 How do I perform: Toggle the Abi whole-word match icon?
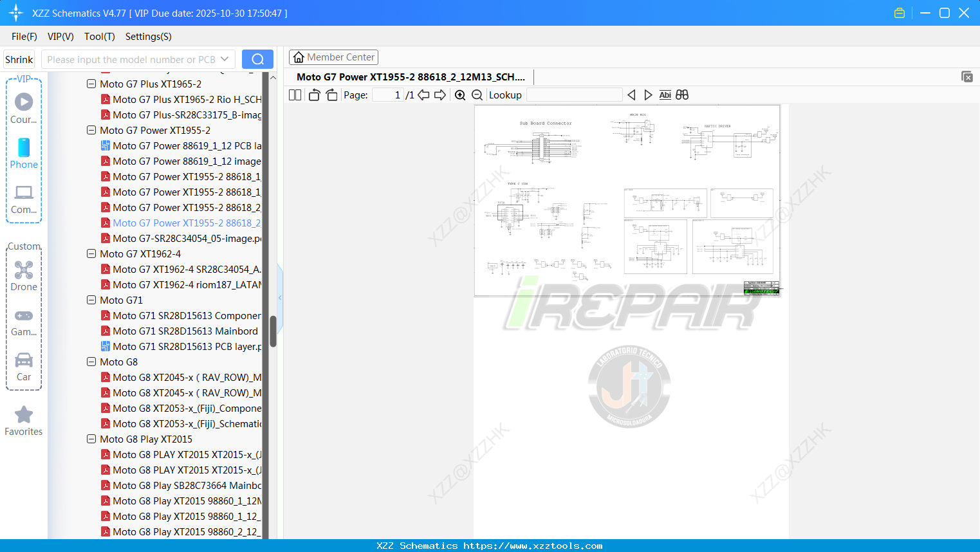click(x=665, y=95)
